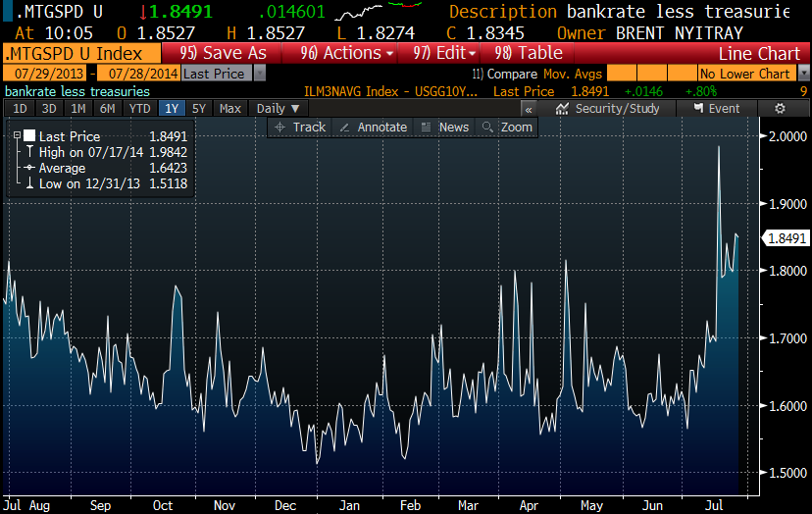Open chart settings gear icon
This screenshot has width=812, height=514.
pyautogui.click(x=780, y=109)
